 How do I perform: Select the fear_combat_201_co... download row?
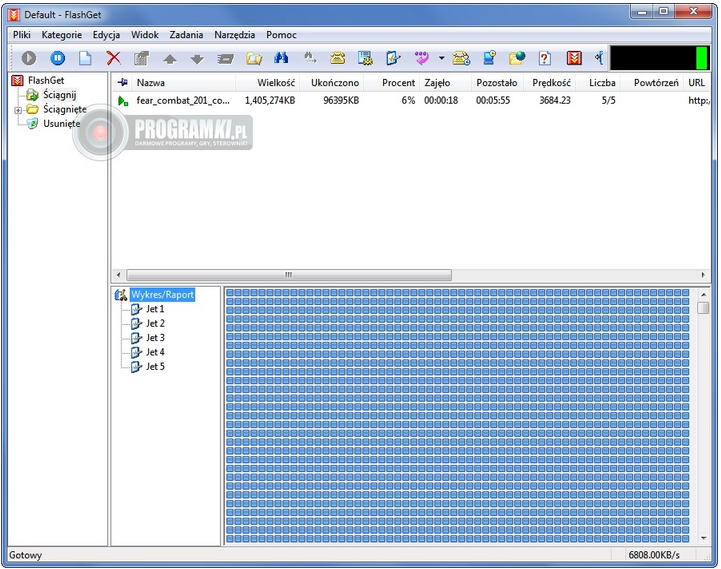click(x=411, y=101)
